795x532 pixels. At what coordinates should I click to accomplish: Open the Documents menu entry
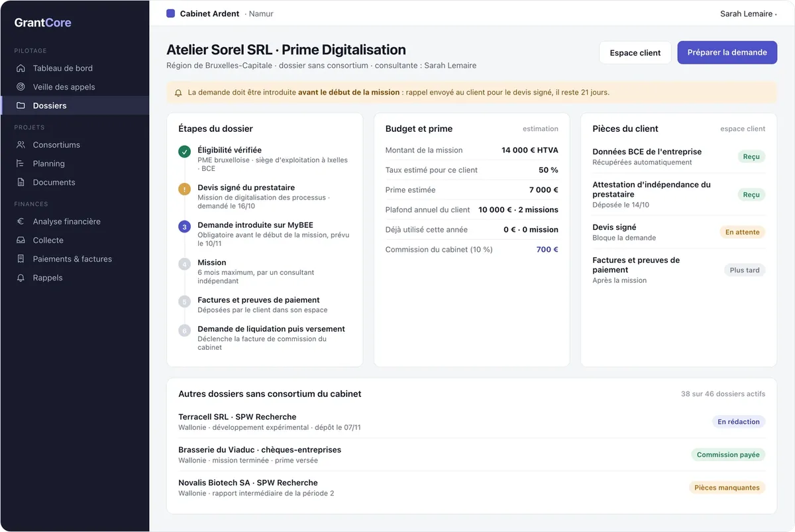74,182
